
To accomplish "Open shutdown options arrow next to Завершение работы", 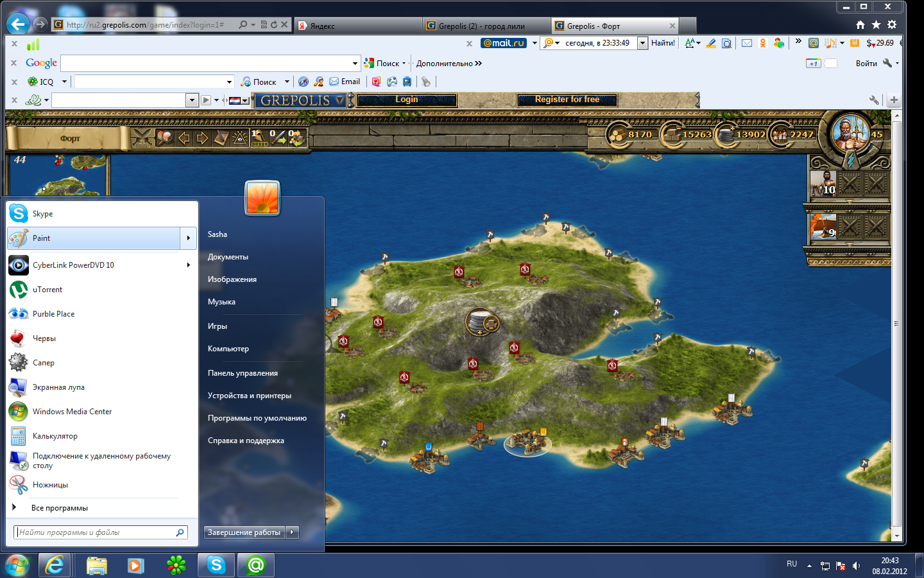I will 293,532.
